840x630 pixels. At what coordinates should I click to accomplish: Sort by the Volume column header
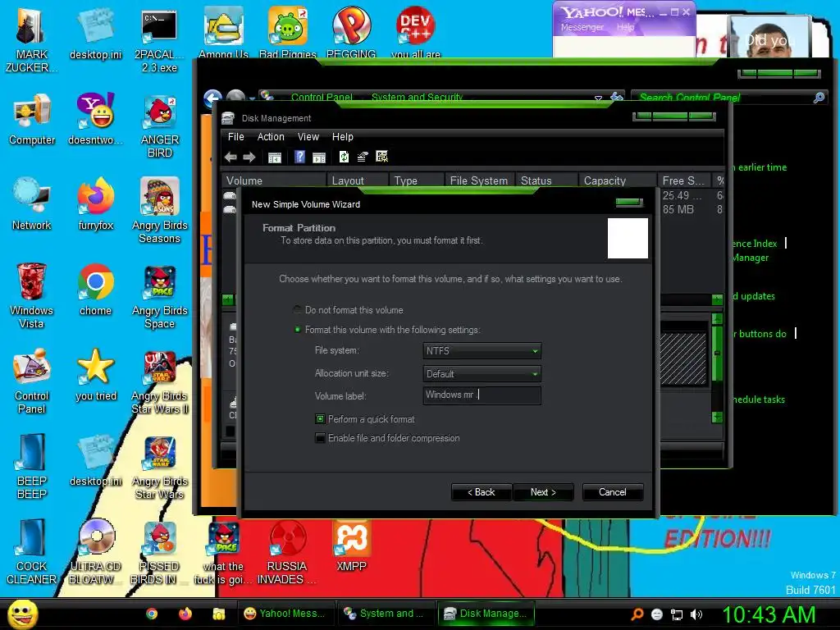point(274,180)
